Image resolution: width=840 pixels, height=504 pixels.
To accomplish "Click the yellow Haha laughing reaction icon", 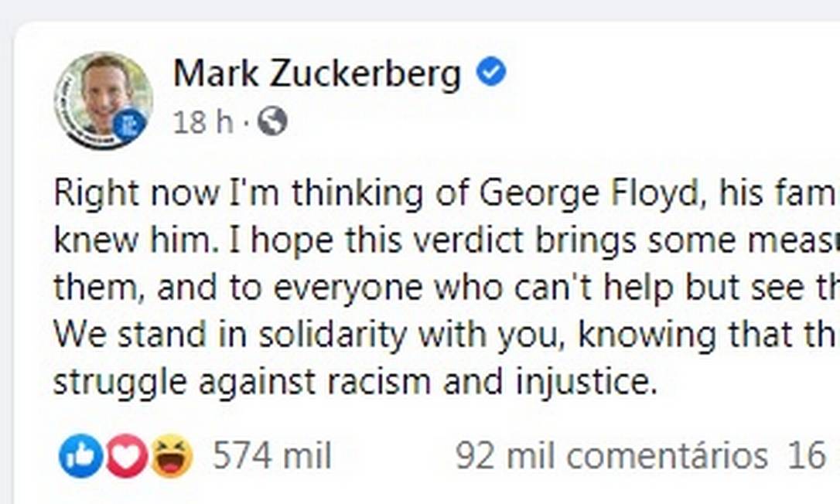I will (171, 455).
